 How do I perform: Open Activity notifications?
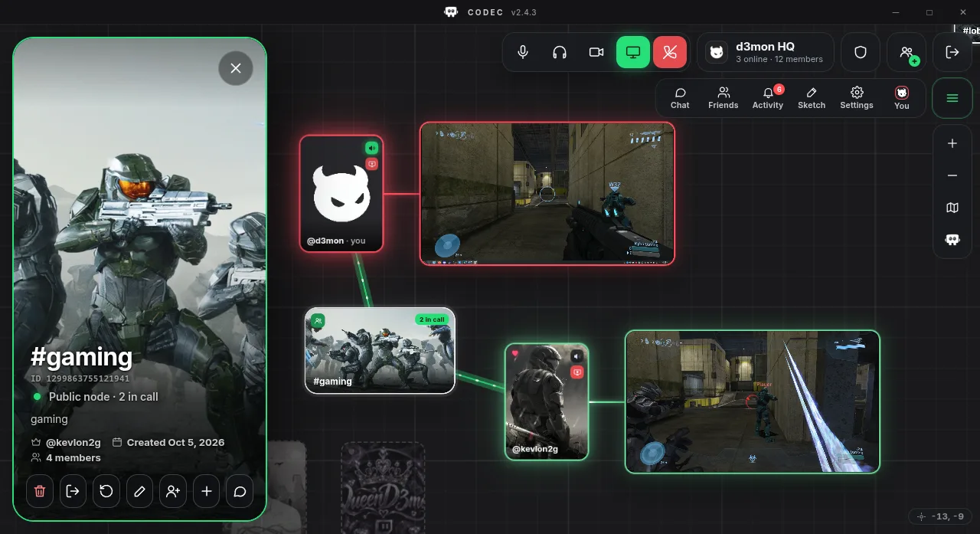pyautogui.click(x=768, y=98)
